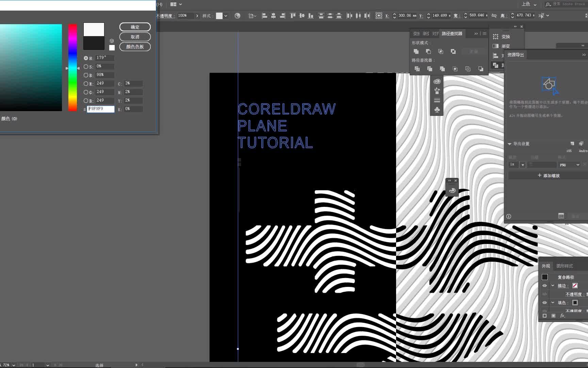The image size is (588, 368).
Task: Click vertical align top icon in control bar
Action: click(293, 16)
